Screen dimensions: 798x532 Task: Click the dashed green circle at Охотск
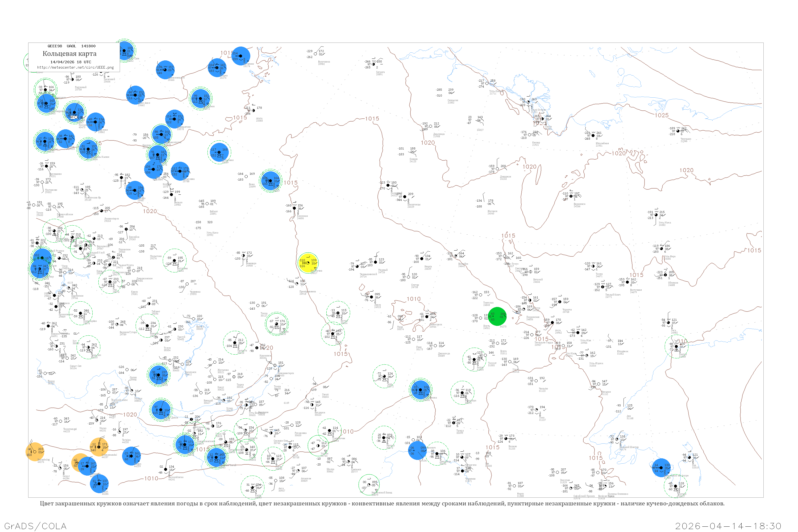(x=676, y=346)
